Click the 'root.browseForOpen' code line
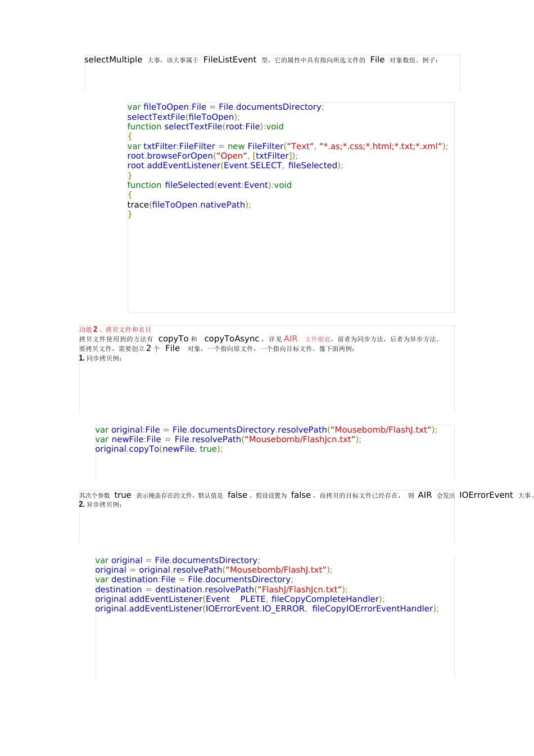Image resolution: width=534 pixels, height=756 pixels. coord(212,156)
